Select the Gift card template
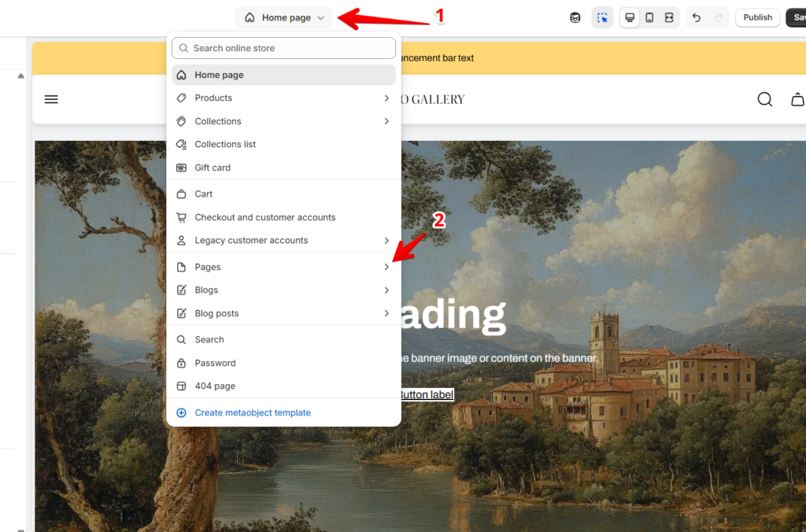 (283, 168)
